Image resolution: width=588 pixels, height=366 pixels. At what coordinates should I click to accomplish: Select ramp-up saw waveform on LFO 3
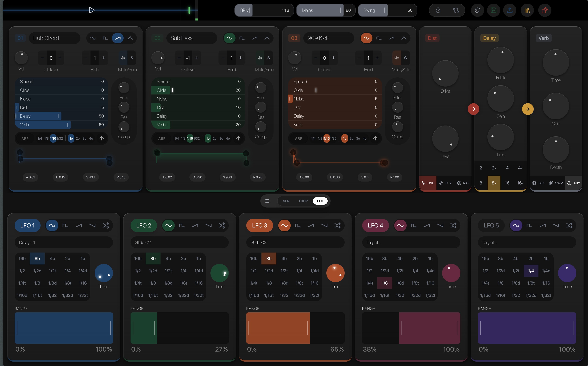311,225
